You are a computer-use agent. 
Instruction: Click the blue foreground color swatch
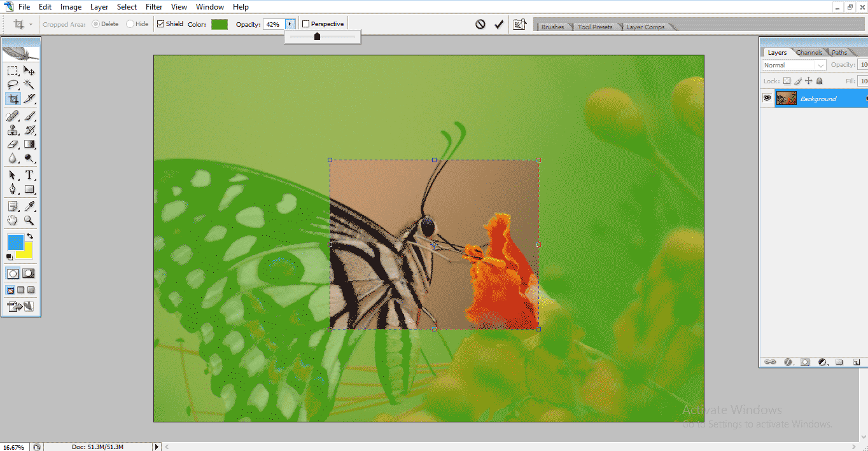(x=16, y=242)
